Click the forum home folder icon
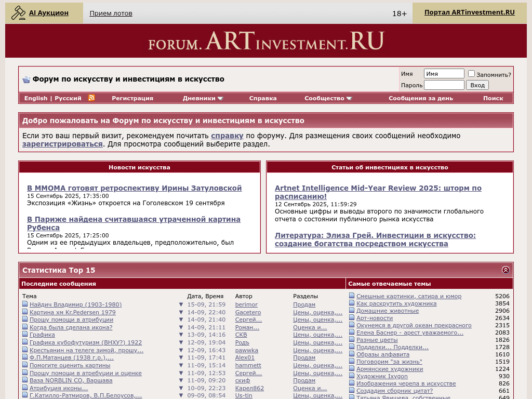 coord(26,79)
